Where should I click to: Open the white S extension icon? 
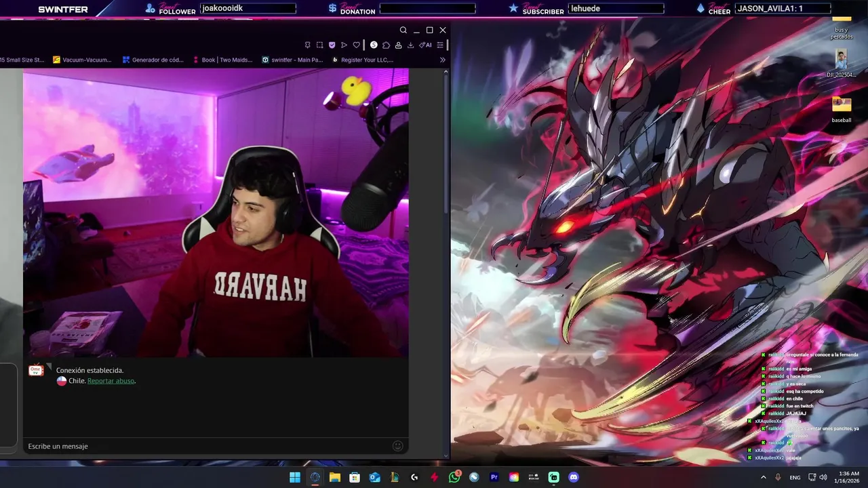374,45
